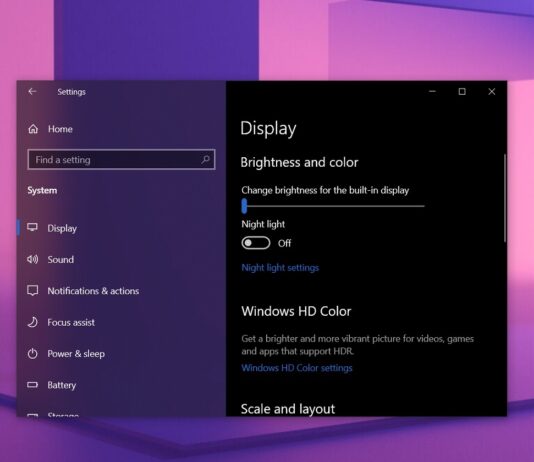Open Battery settings
The image size is (534, 462).
62,385
